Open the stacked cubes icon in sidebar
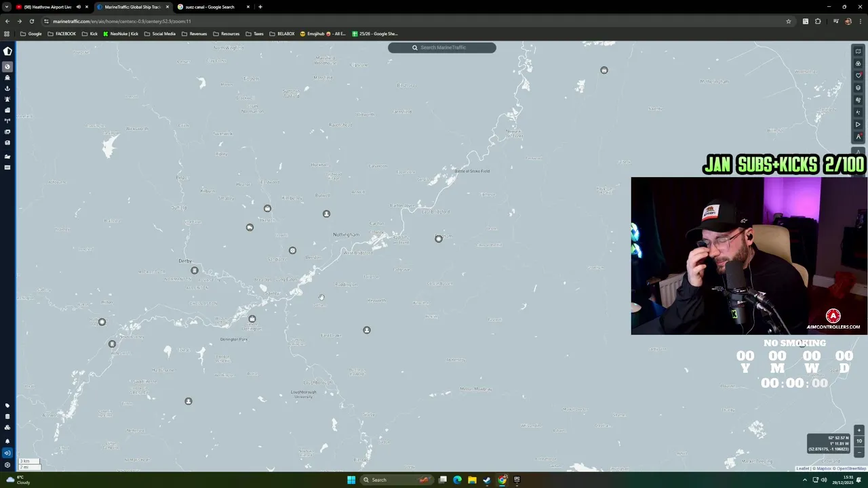 tap(7, 427)
